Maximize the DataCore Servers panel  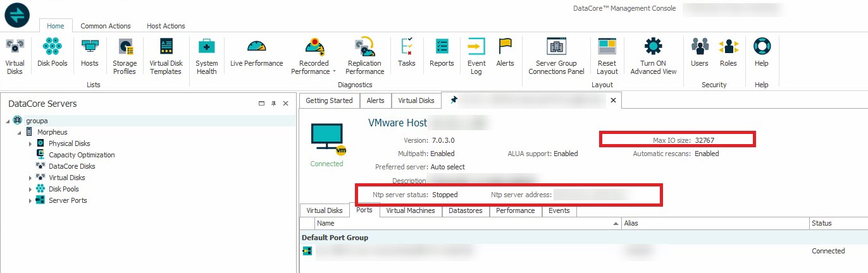[262, 104]
